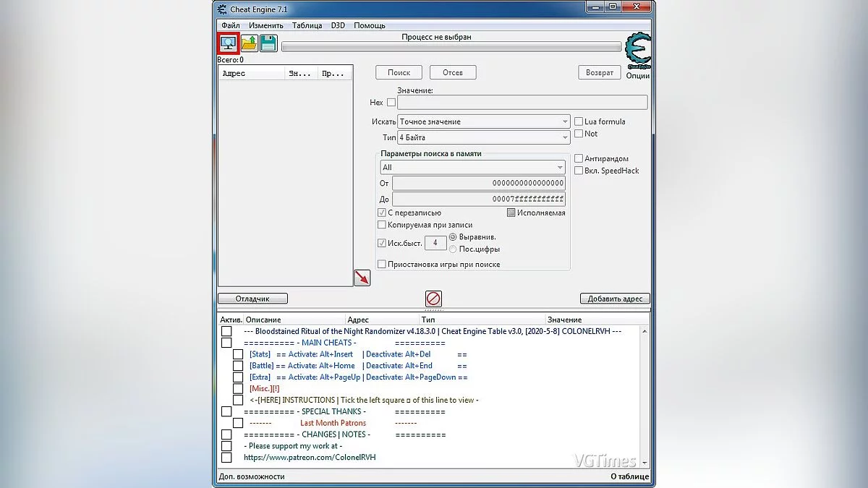This screenshot has width=868, height=488.
Task: Click the Поиск button
Action: (x=399, y=72)
